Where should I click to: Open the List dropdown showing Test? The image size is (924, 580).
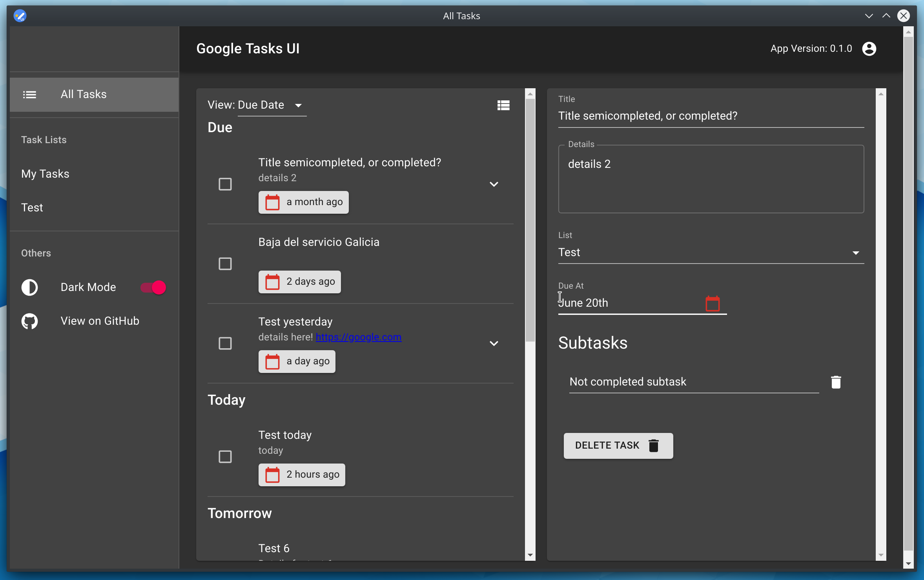[x=711, y=253]
